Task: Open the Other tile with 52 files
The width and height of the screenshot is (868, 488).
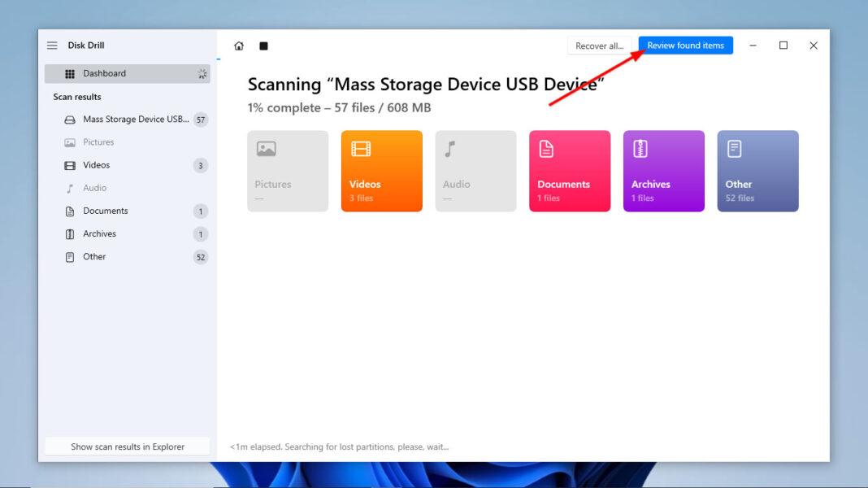Action: 757,171
